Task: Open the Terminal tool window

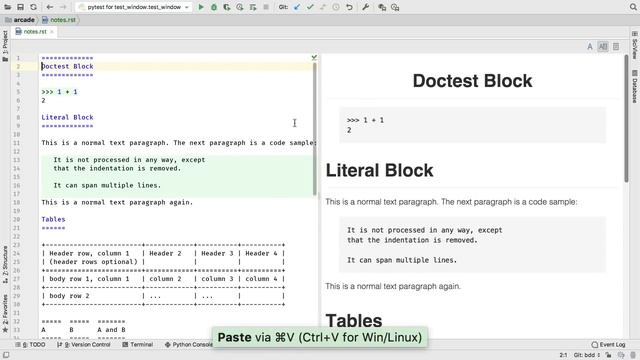Action: (x=138, y=344)
